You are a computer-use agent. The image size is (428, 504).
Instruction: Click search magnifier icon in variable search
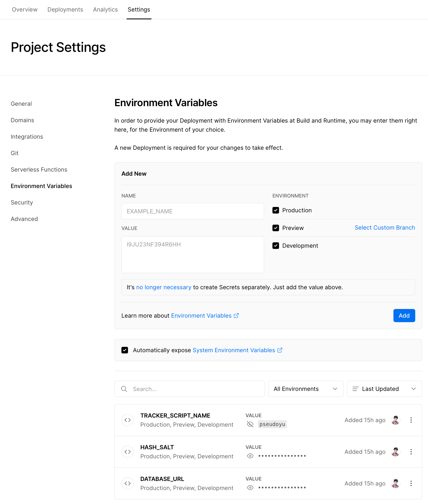[124, 389]
